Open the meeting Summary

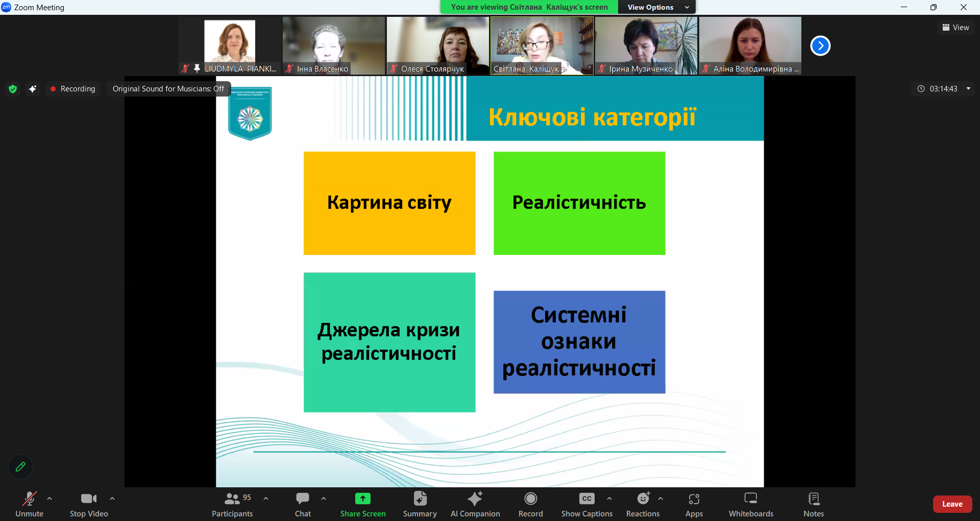(420, 504)
